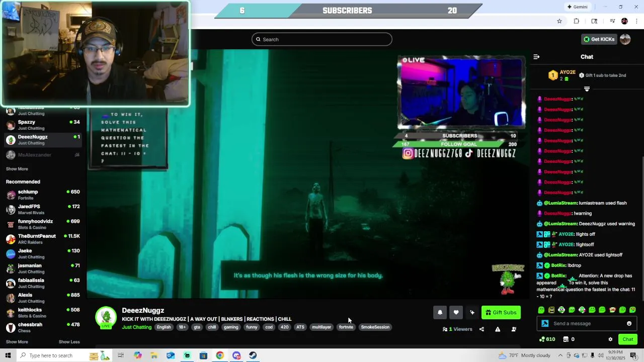Open the Chrome profile avatar

point(624,21)
